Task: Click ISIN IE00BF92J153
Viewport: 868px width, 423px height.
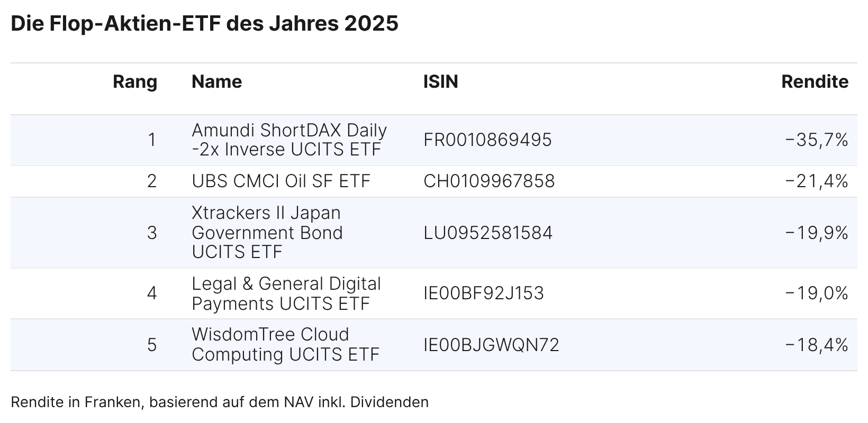Action: point(484,293)
